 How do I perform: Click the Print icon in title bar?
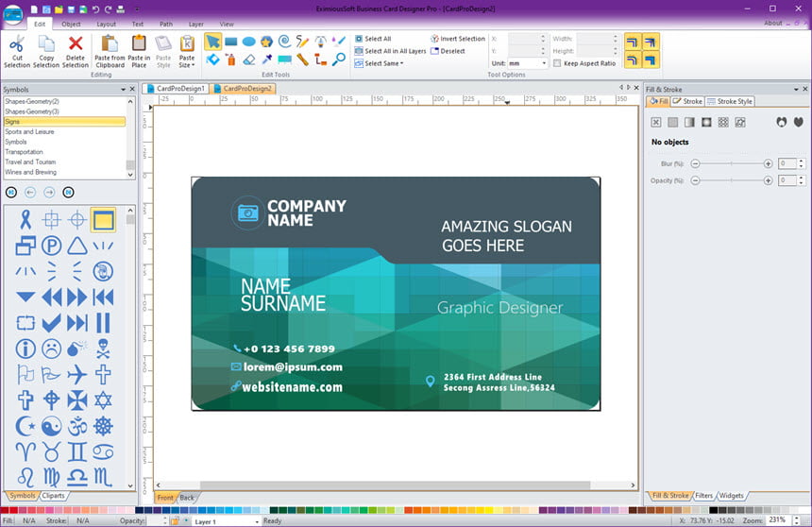[x=121, y=9]
